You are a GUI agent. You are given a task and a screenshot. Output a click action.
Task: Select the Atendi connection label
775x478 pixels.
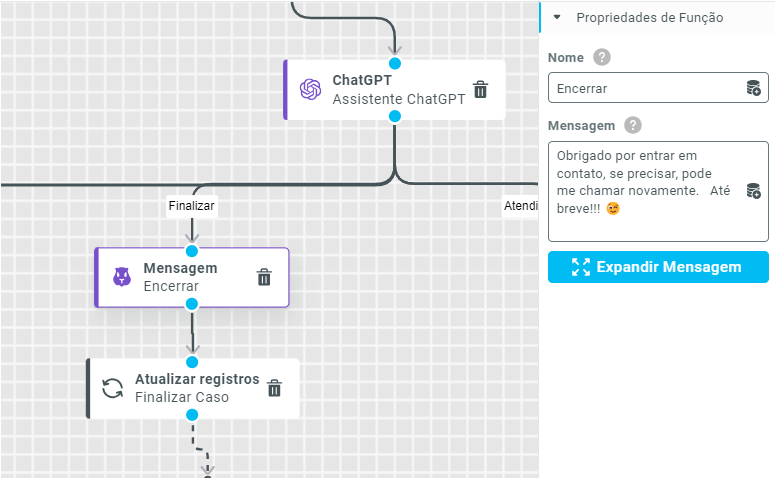tap(520, 206)
